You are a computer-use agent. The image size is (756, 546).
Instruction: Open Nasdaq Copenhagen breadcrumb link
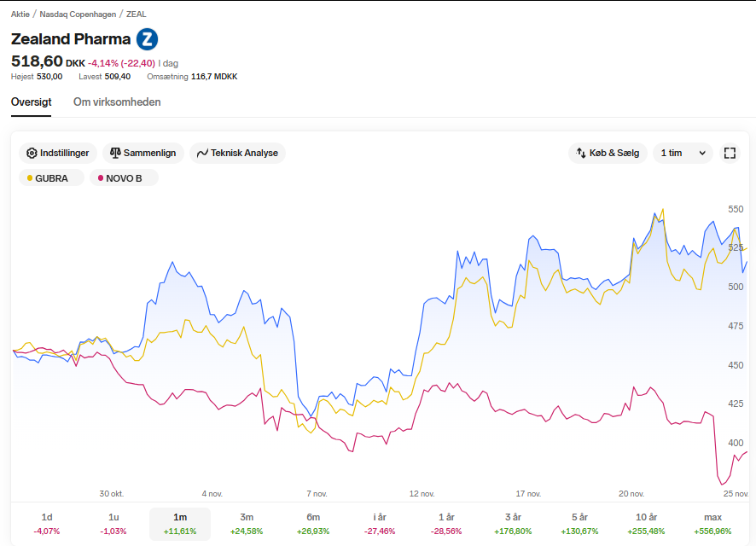coord(78,15)
